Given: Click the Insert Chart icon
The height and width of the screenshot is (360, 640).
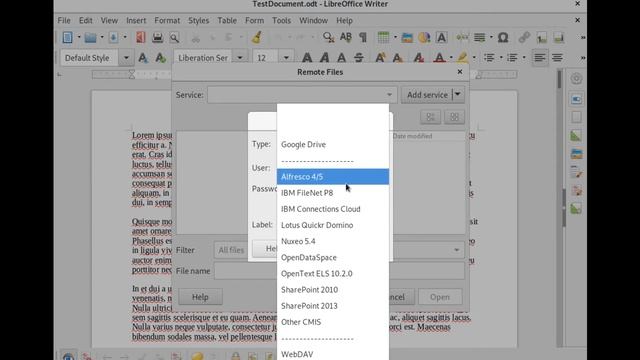Looking at the screenshot, I should point(424,38).
